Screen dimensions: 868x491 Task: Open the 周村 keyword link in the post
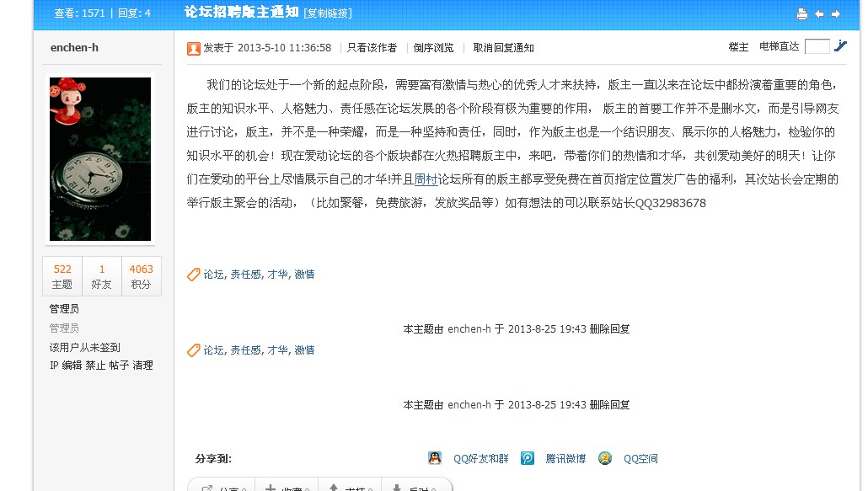point(426,179)
